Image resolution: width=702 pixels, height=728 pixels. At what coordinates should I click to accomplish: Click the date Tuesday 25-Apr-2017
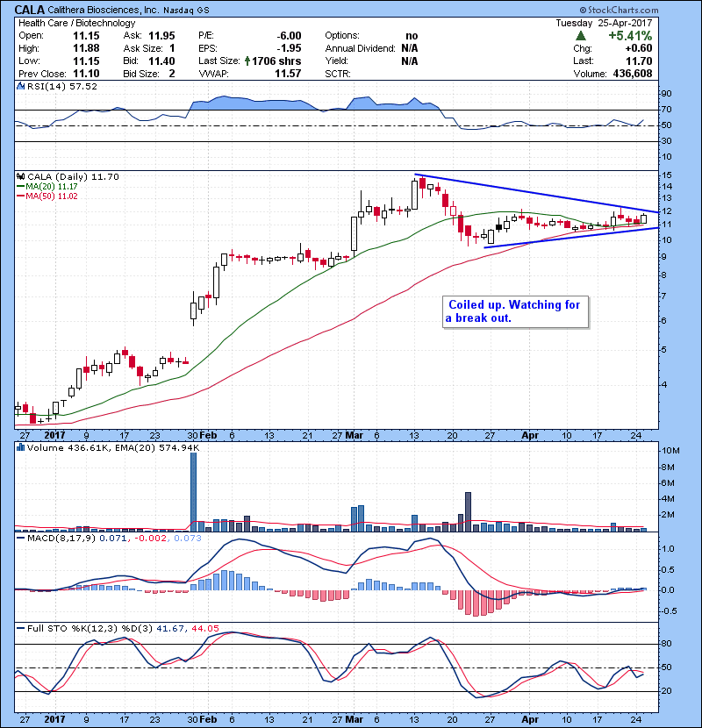coord(604,23)
